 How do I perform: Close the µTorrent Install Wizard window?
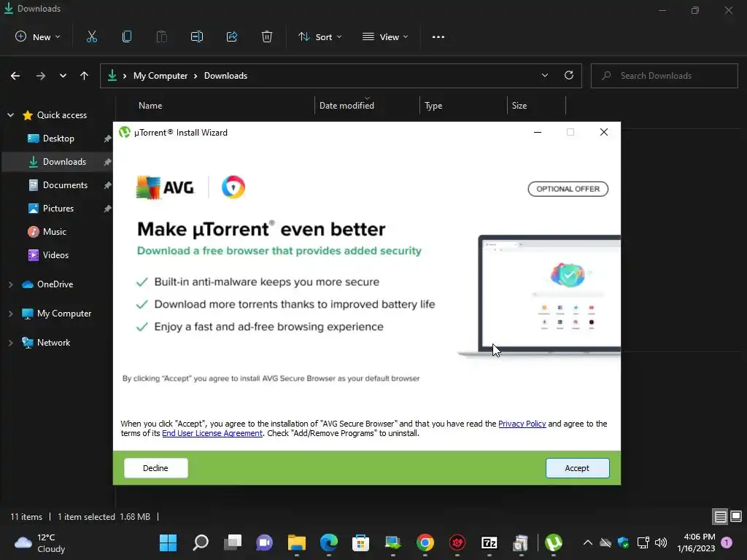click(x=603, y=132)
